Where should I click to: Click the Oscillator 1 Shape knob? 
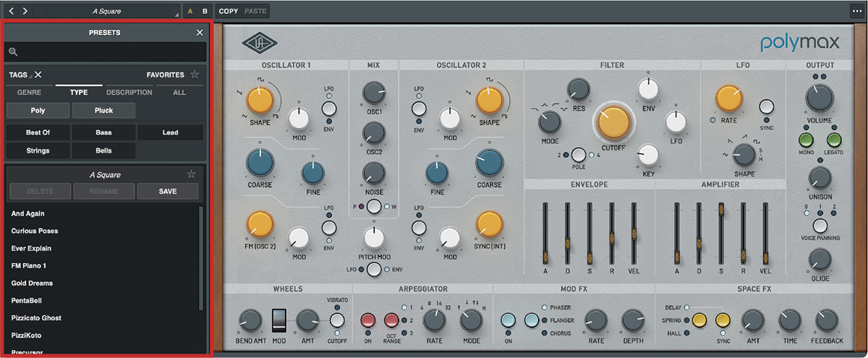point(260,101)
